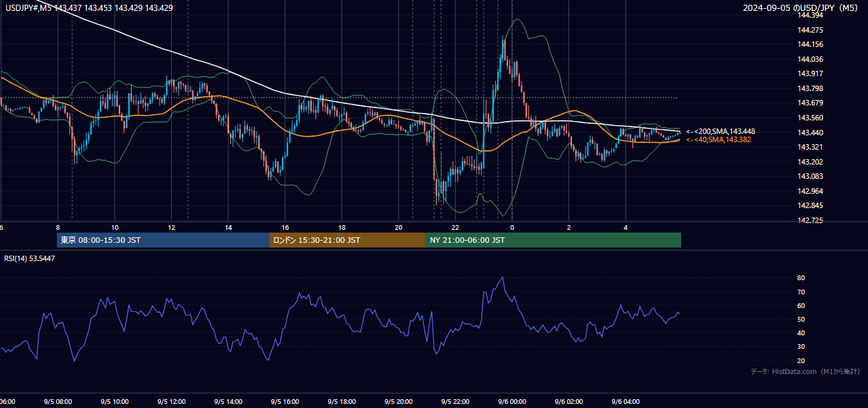This screenshot has height=408, width=868.
Task: Click RSI scale value 70
Action: point(801,292)
